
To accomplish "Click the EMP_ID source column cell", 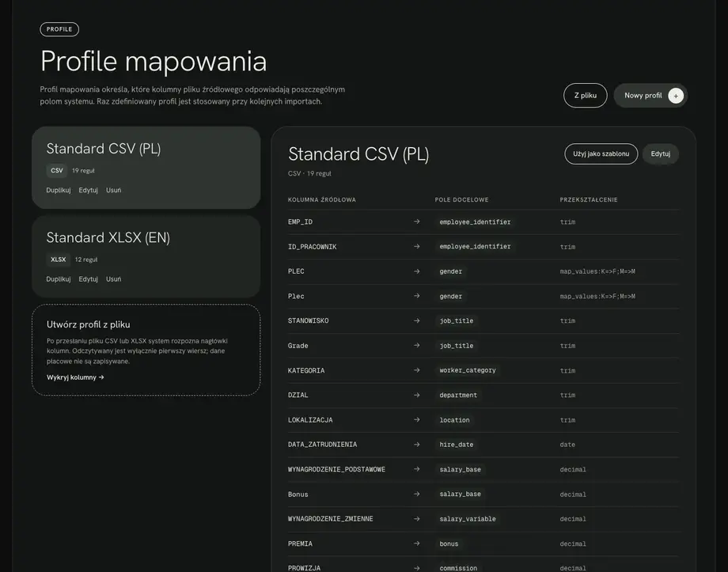I will (x=301, y=222).
